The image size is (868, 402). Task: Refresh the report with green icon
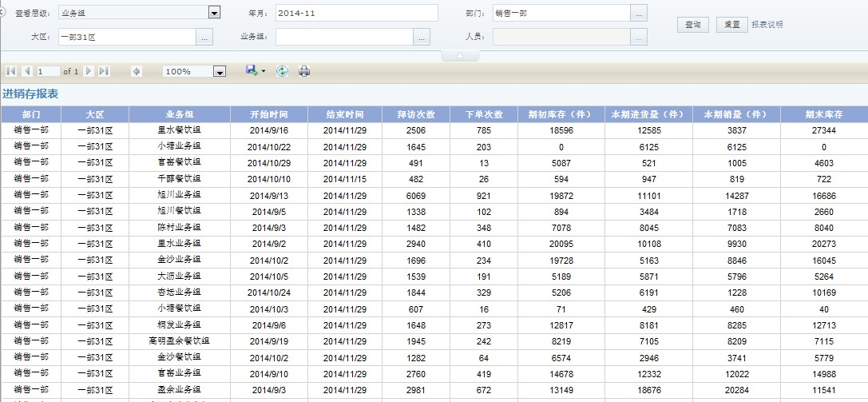(282, 72)
